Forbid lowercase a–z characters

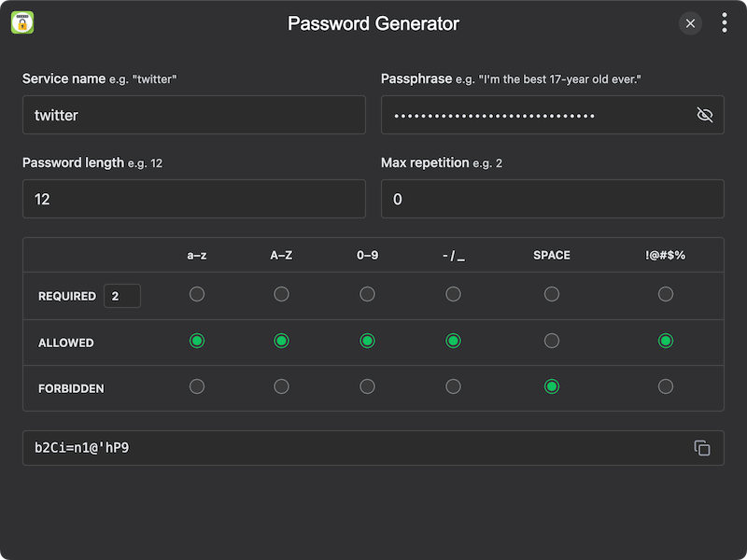tap(196, 385)
